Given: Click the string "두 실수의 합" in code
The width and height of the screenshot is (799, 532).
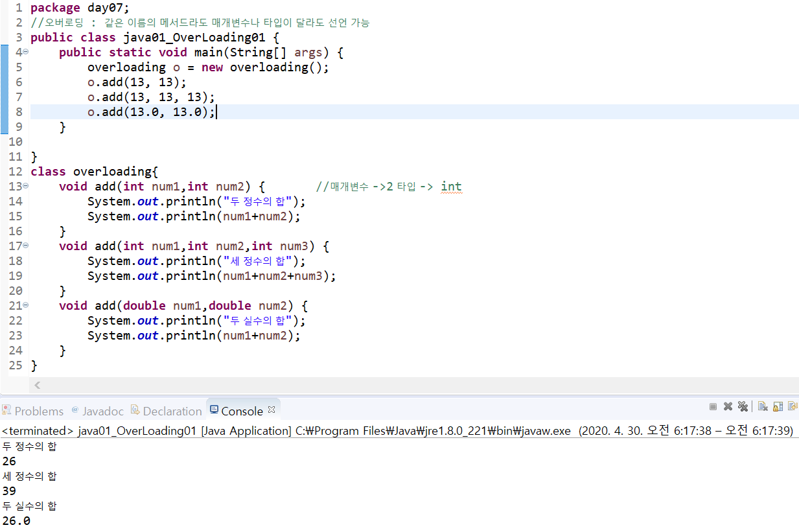Looking at the screenshot, I should [259, 321].
